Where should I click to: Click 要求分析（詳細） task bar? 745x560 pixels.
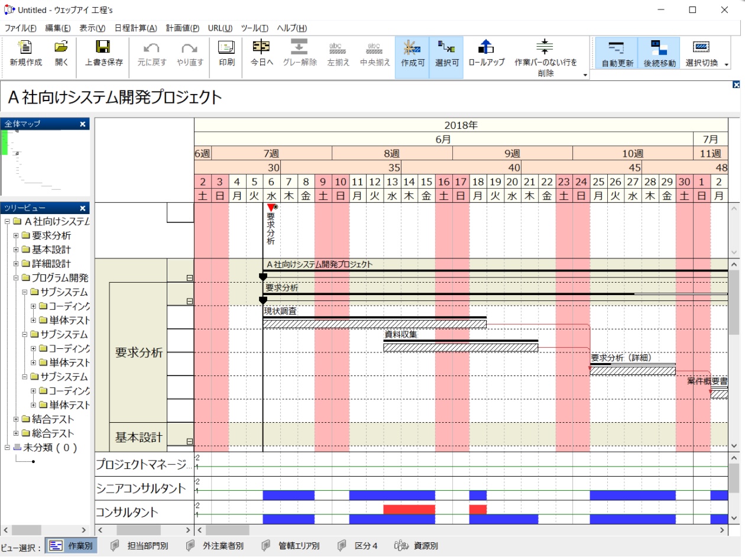(x=633, y=371)
